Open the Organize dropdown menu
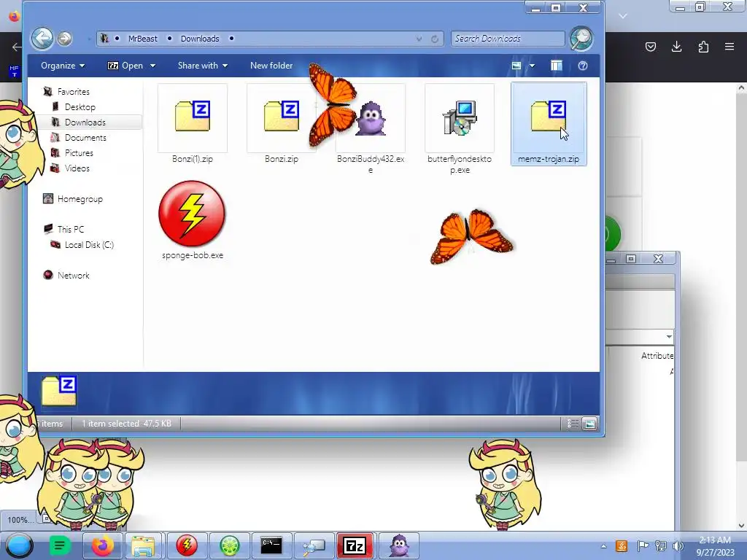Viewport: 747px width, 560px height. [63, 66]
